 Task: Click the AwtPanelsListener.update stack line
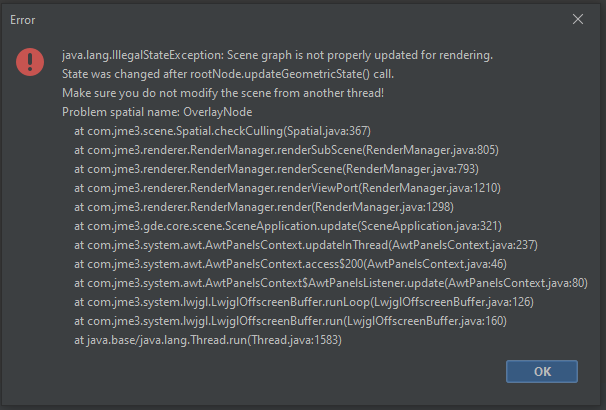coord(331,283)
